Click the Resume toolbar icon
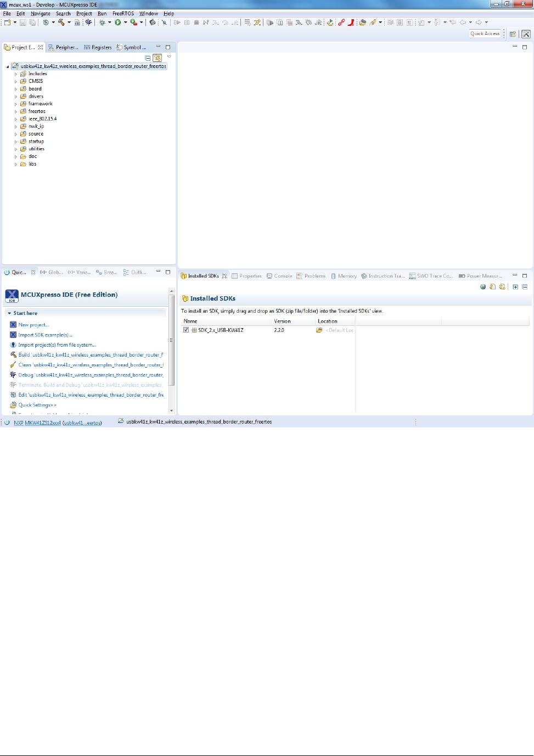This screenshot has height=756, width=534. click(177, 22)
